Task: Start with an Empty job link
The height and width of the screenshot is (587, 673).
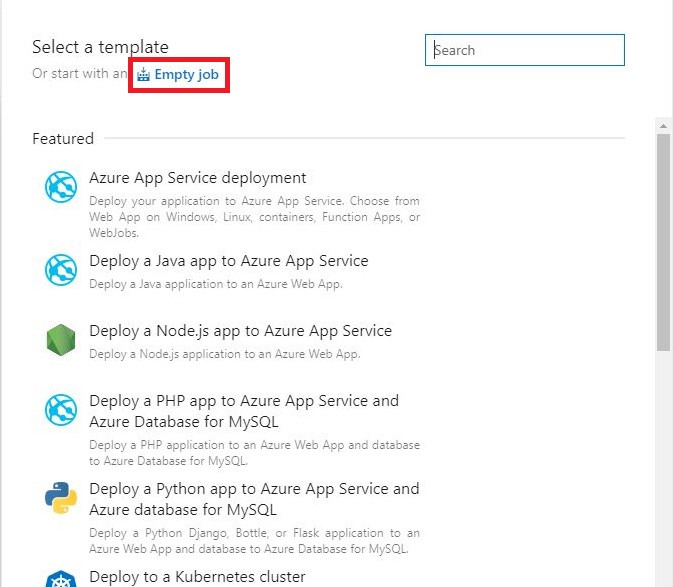Action: [186, 75]
